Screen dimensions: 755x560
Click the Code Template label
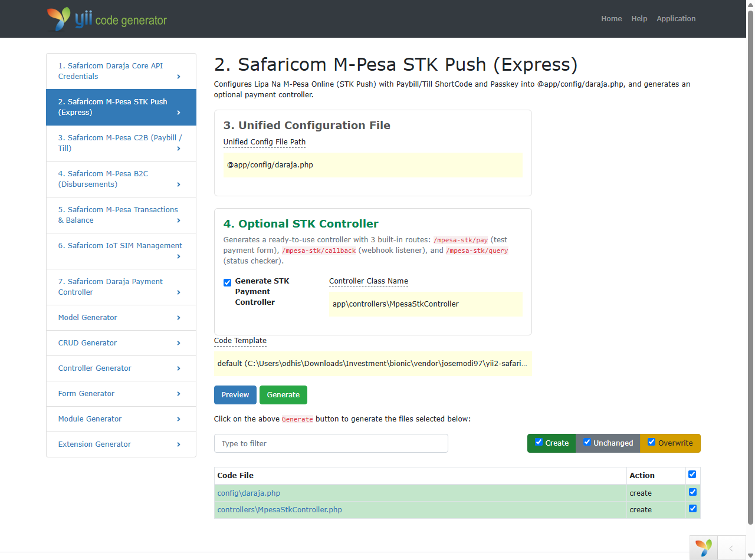coord(240,341)
